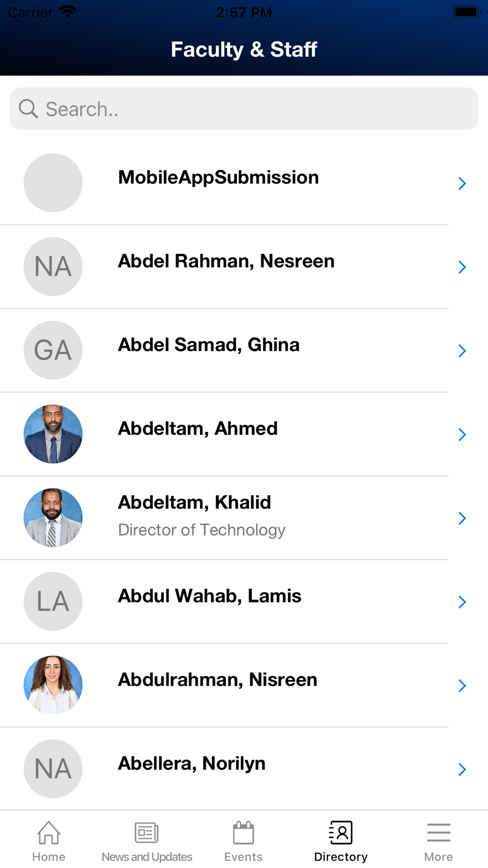Image resolution: width=488 pixels, height=868 pixels.
Task: Open Director of Technology entry
Action: coord(202,530)
